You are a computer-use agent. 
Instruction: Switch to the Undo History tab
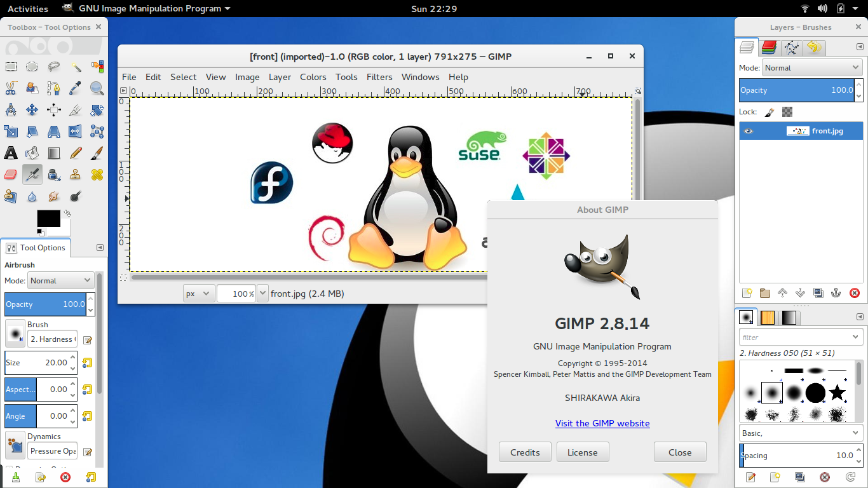coord(814,48)
